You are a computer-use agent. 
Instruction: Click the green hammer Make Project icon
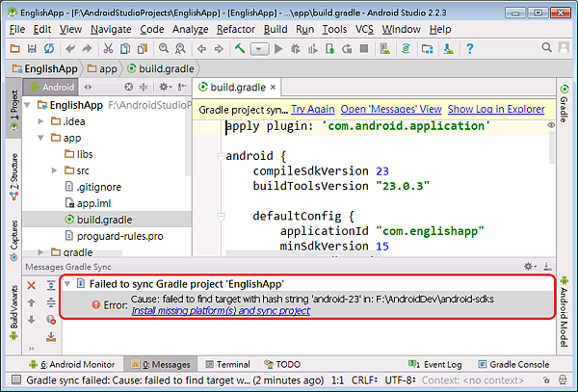click(240, 48)
